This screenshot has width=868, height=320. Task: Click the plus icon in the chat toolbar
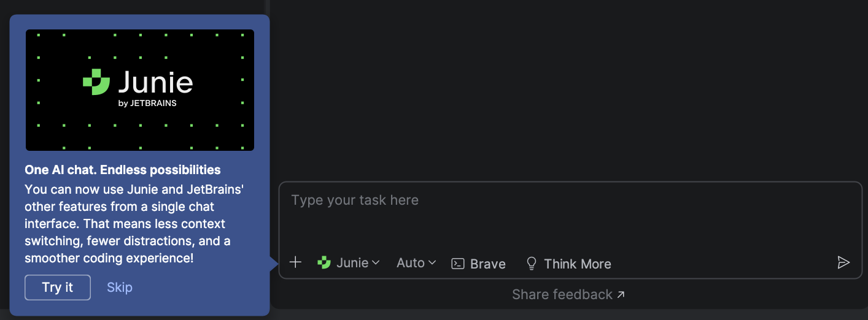click(295, 263)
